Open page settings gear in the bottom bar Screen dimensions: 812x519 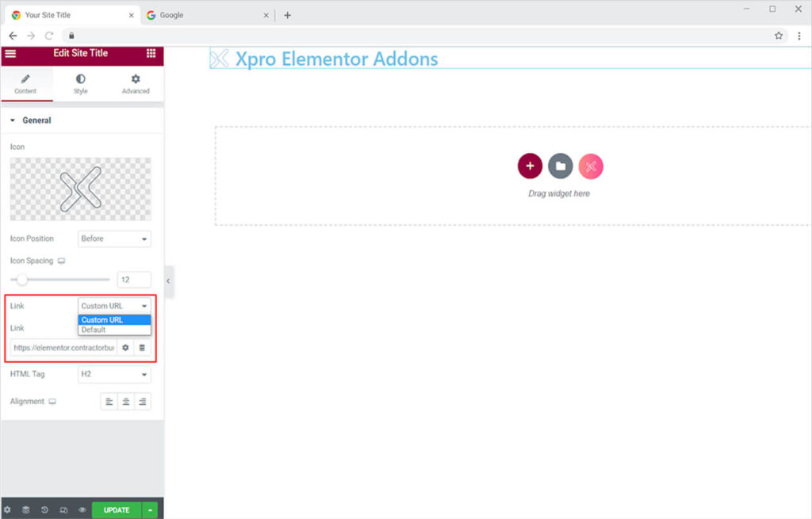(8, 510)
